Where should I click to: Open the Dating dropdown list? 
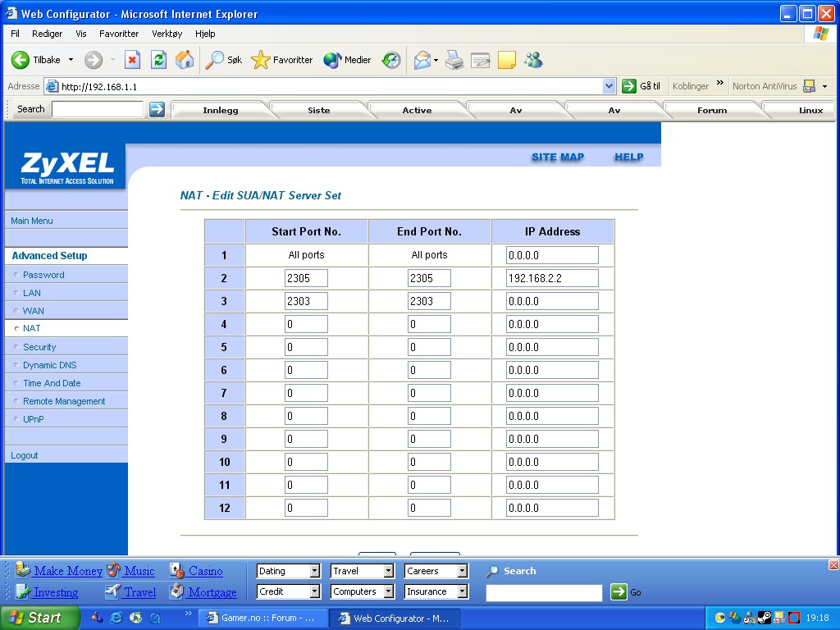click(313, 571)
